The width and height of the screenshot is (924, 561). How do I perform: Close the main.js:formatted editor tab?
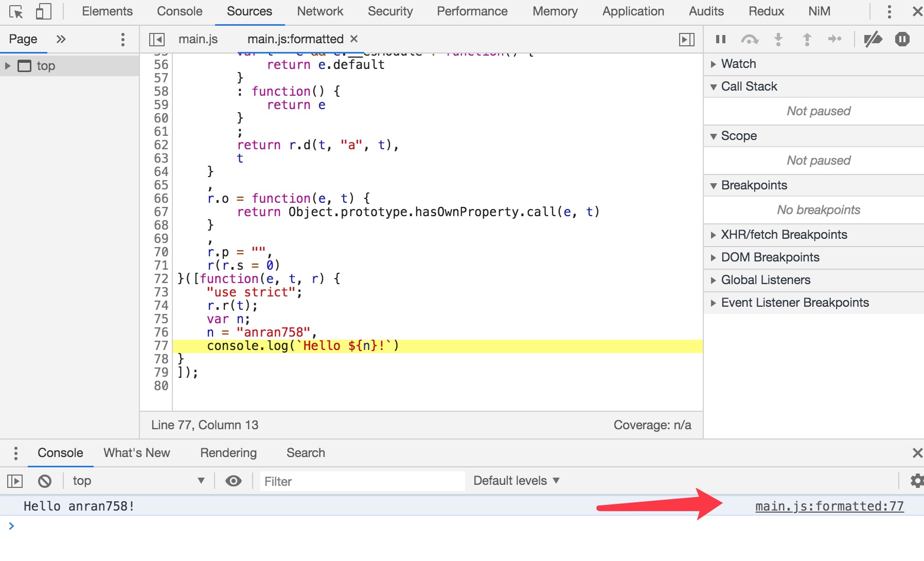pyautogui.click(x=354, y=38)
